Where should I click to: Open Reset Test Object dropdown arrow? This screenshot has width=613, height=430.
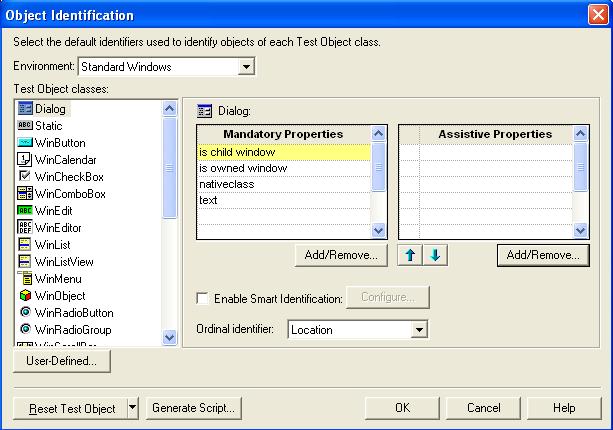click(x=133, y=408)
